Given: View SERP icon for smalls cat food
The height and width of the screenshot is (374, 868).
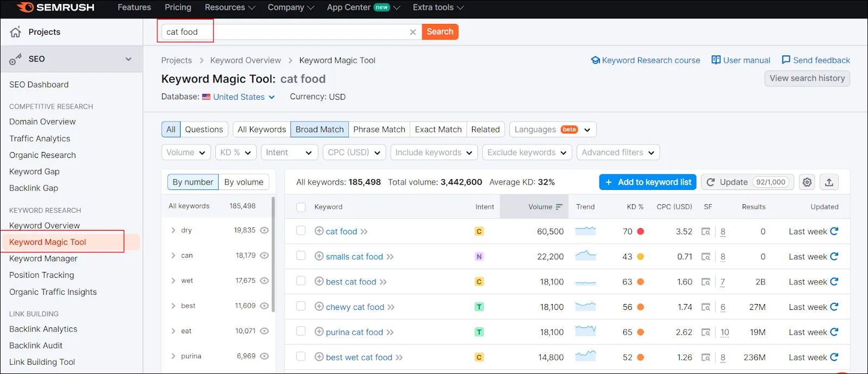Looking at the screenshot, I should pyautogui.click(x=706, y=257).
